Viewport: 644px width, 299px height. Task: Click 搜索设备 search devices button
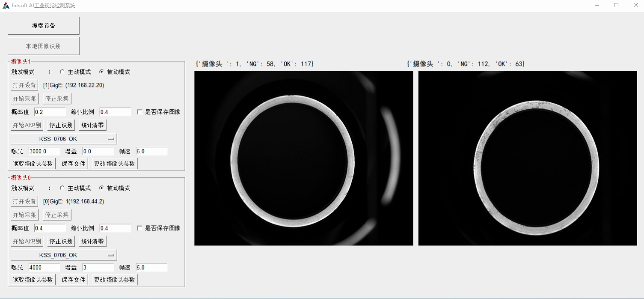pyautogui.click(x=44, y=26)
